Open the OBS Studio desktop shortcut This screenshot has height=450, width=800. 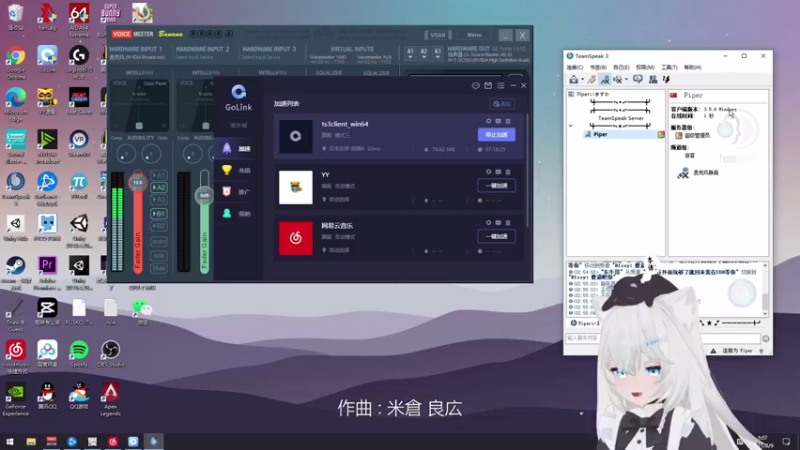pyautogui.click(x=110, y=354)
